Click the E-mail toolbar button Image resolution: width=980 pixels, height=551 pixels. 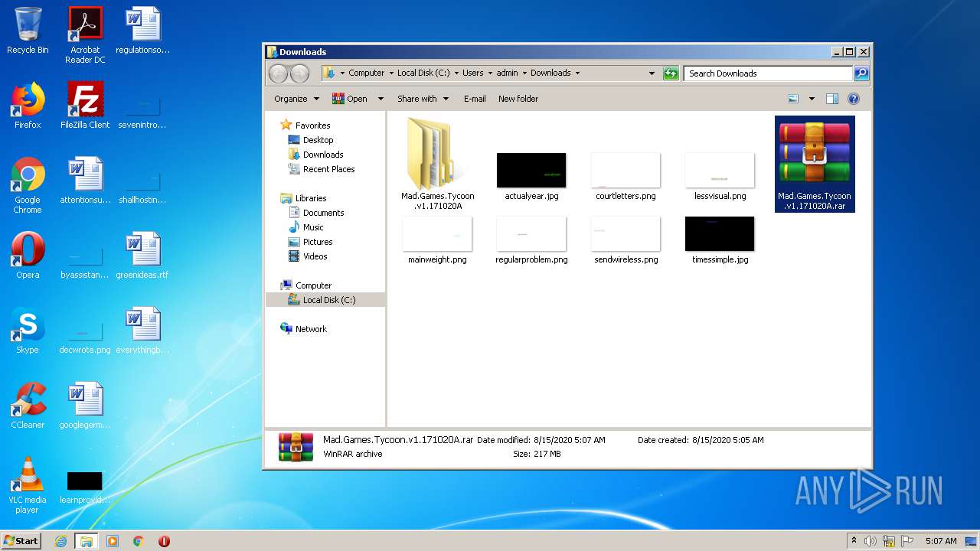click(x=475, y=99)
